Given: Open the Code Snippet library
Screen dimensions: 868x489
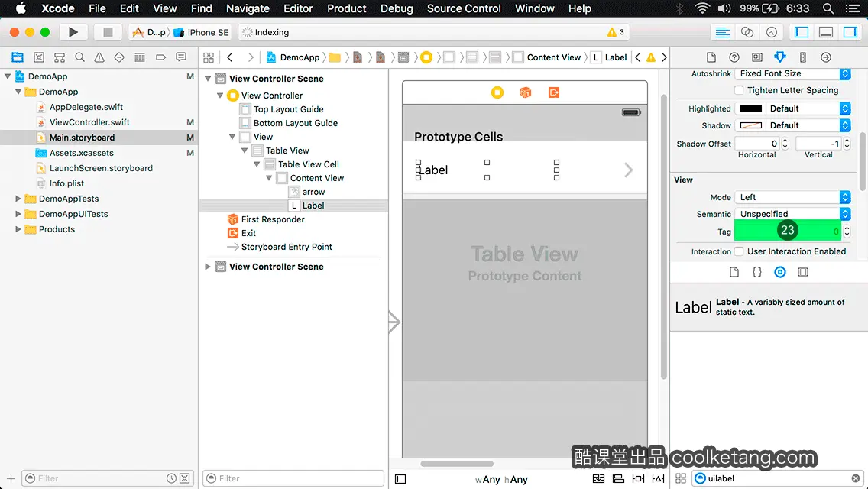Looking at the screenshot, I should tap(756, 272).
